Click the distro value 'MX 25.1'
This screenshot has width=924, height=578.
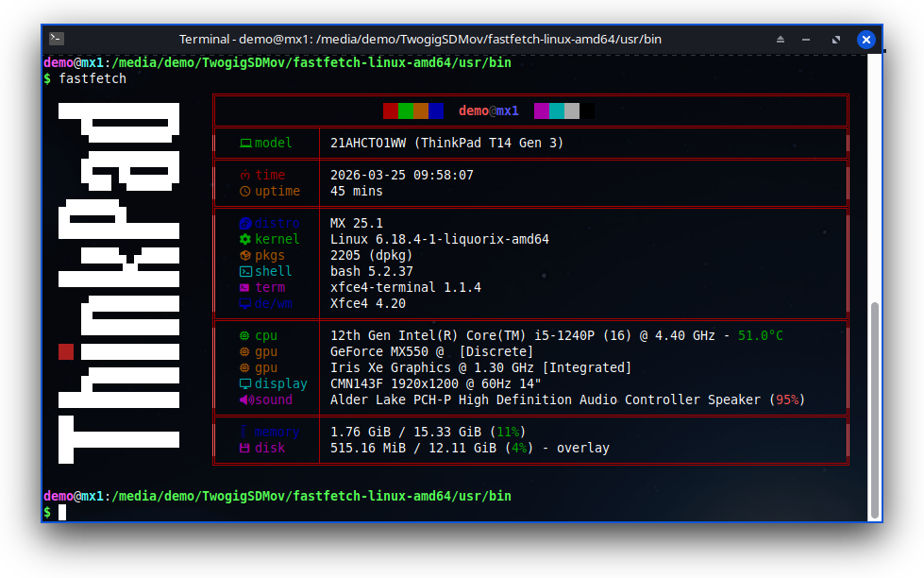(x=357, y=224)
